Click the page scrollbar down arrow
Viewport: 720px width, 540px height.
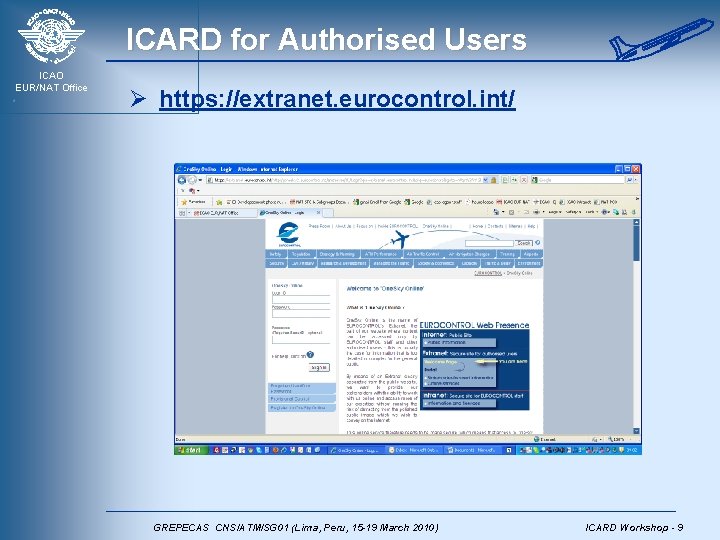coord(636,431)
